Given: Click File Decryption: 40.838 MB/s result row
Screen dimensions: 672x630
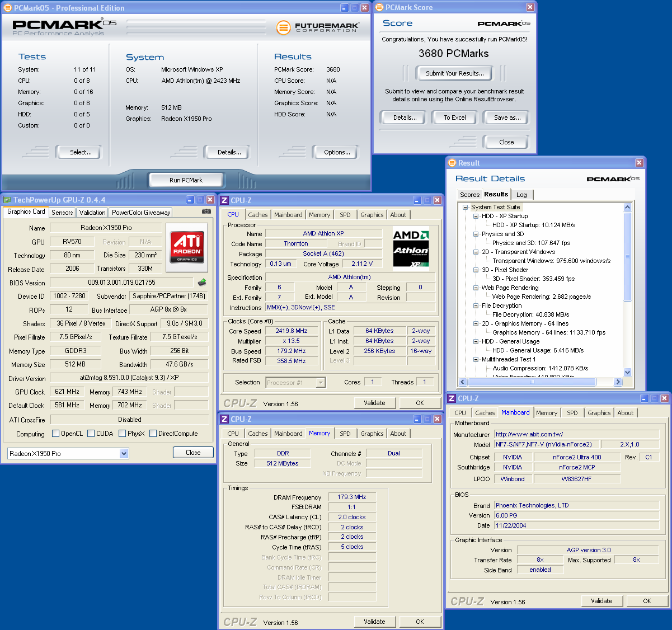Looking at the screenshot, I should [530, 314].
